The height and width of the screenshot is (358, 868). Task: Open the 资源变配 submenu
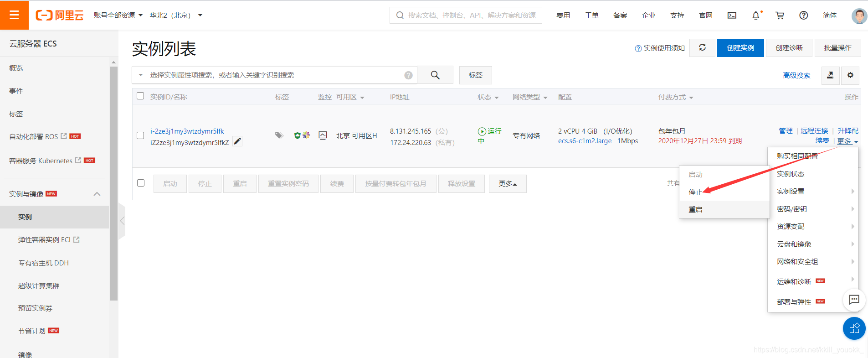[813, 227]
